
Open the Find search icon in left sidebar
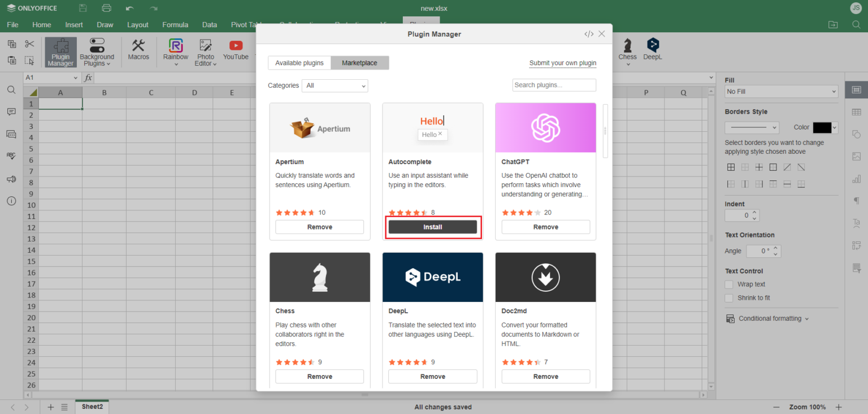pos(11,90)
